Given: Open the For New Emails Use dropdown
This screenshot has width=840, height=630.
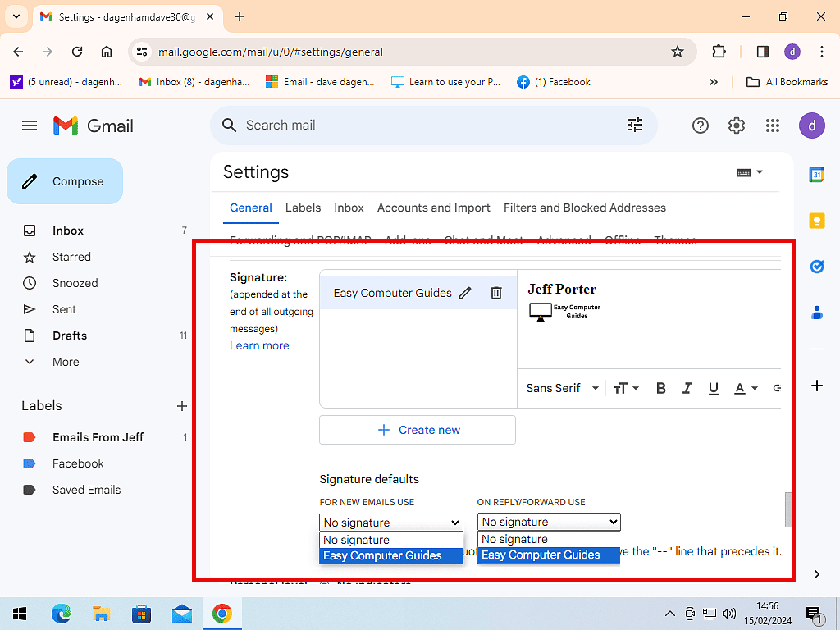Looking at the screenshot, I should pyautogui.click(x=391, y=523).
